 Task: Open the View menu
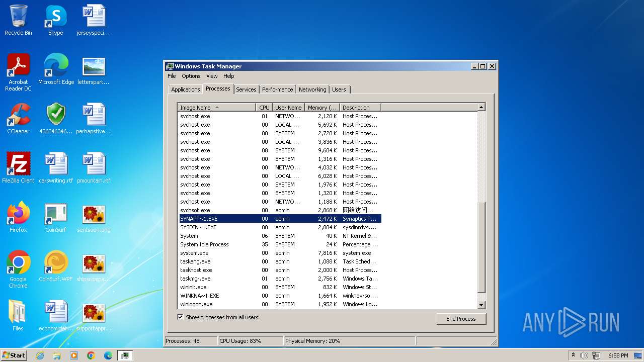[212, 76]
